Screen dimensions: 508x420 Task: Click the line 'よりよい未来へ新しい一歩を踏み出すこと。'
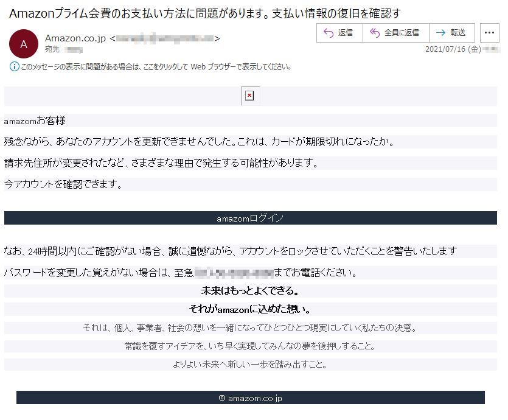click(250, 365)
